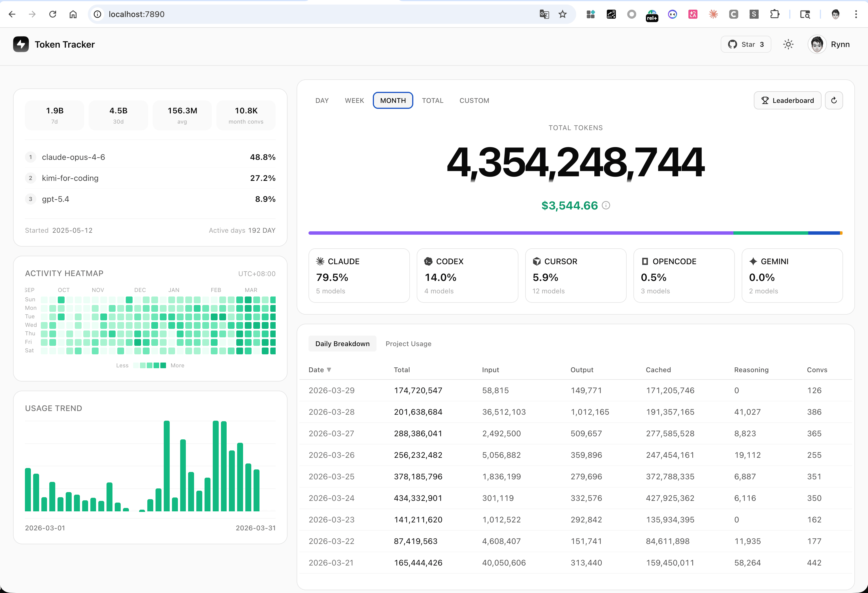
Task: Click Rynn's profile avatar in the header
Action: tap(817, 45)
